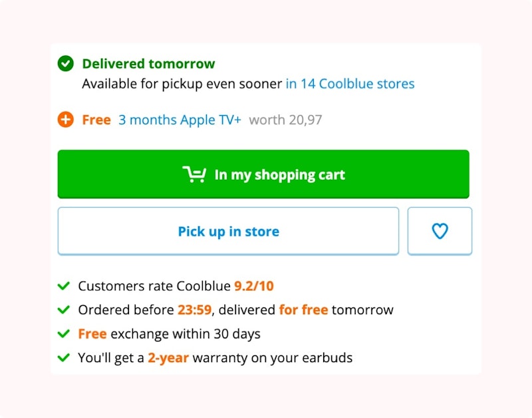
Task: Click checkmark beside Customers rate Coolblue
Action: 64,286
